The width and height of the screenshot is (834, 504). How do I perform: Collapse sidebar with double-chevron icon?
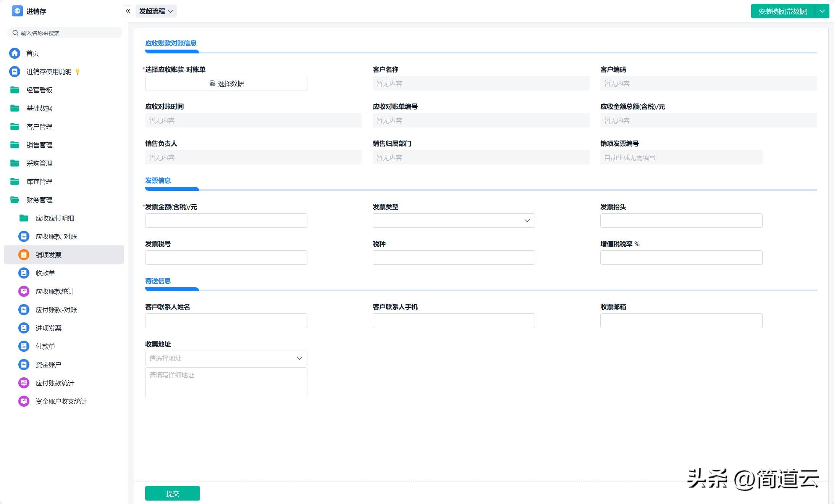pos(128,11)
